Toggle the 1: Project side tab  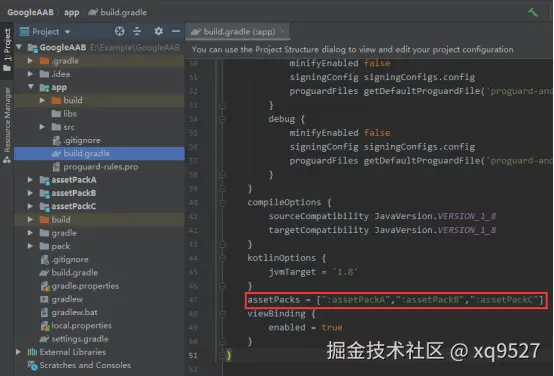pos(7,49)
